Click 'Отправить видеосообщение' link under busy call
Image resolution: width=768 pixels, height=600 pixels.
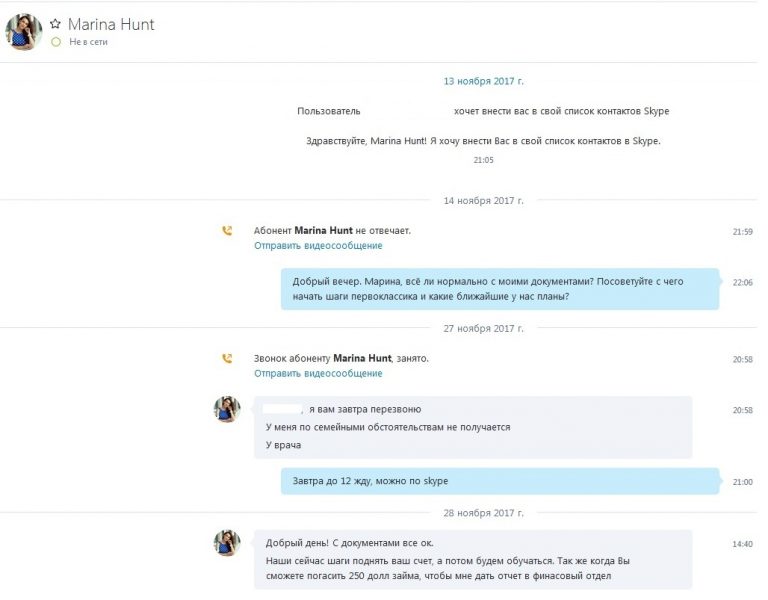tap(318, 373)
